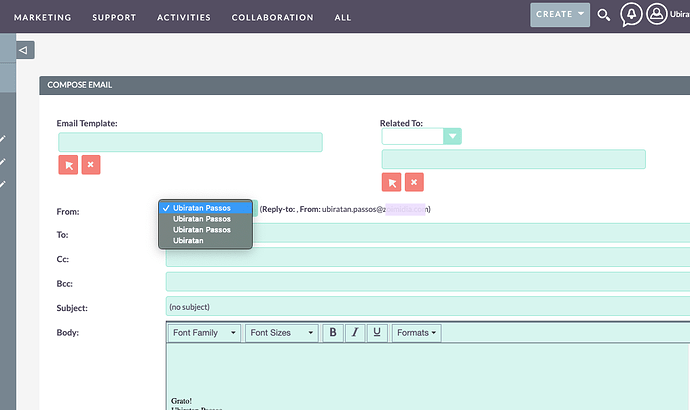This screenshot has height=410, width=690.
Task: Click the 'Grato!' signature text
Action: click(181, 401)
